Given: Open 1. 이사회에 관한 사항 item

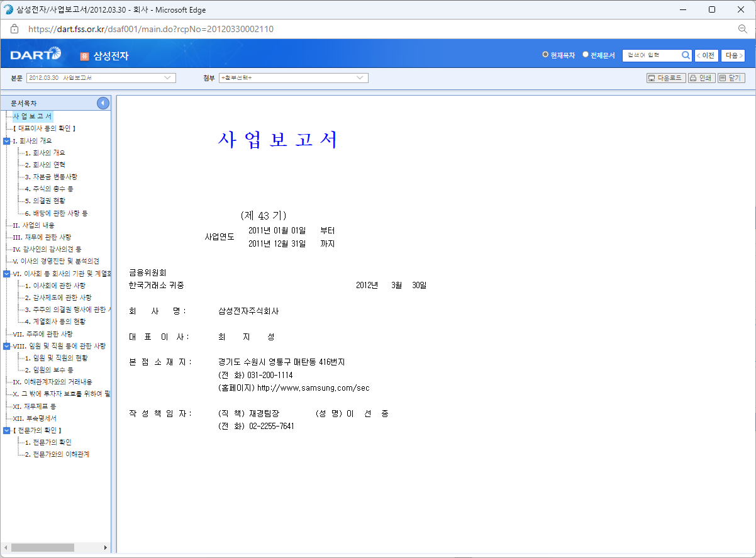Looking at the screenshot, I should click(x=55, y=286).
